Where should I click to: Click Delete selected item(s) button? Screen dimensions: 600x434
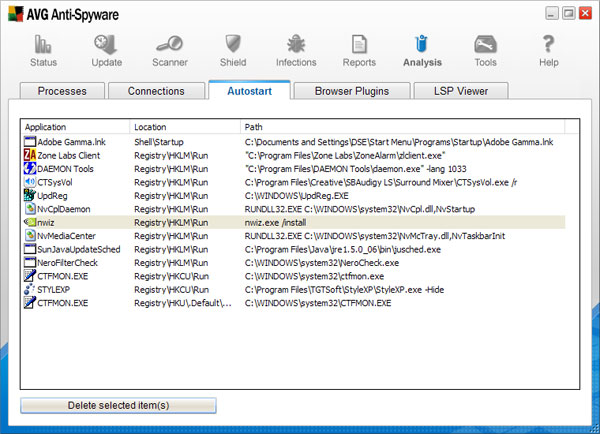pyautogui.click(x=118, y=405)
